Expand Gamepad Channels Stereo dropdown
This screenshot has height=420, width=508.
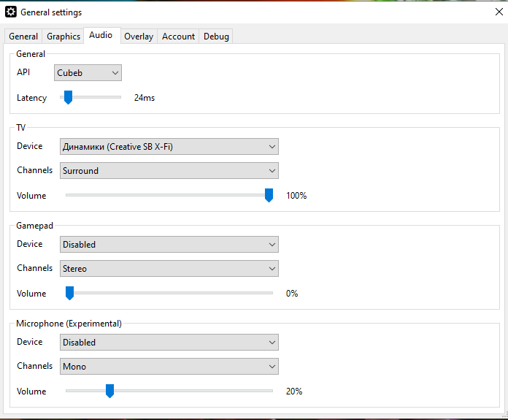tap(169, 269)
